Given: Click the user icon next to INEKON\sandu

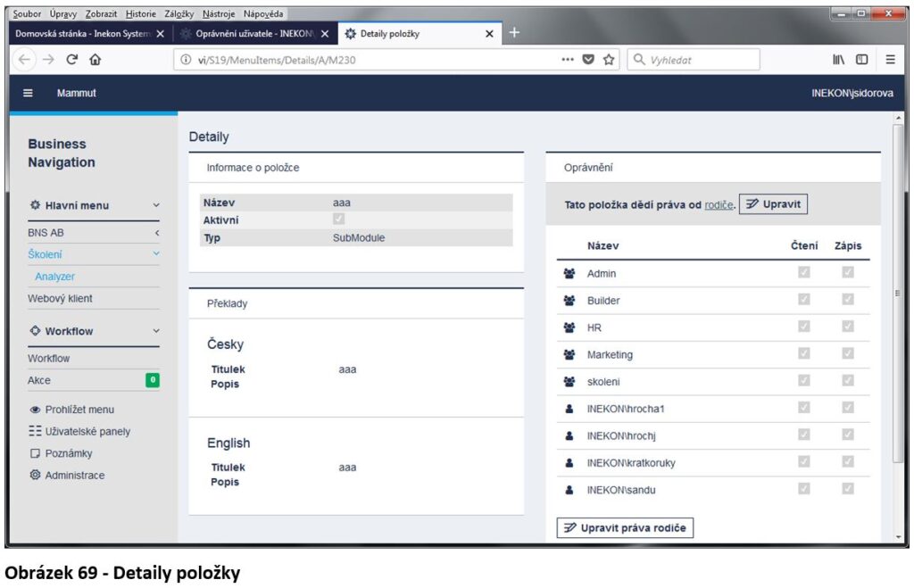Looking at the screenshot, I should (x=569, y=490).
